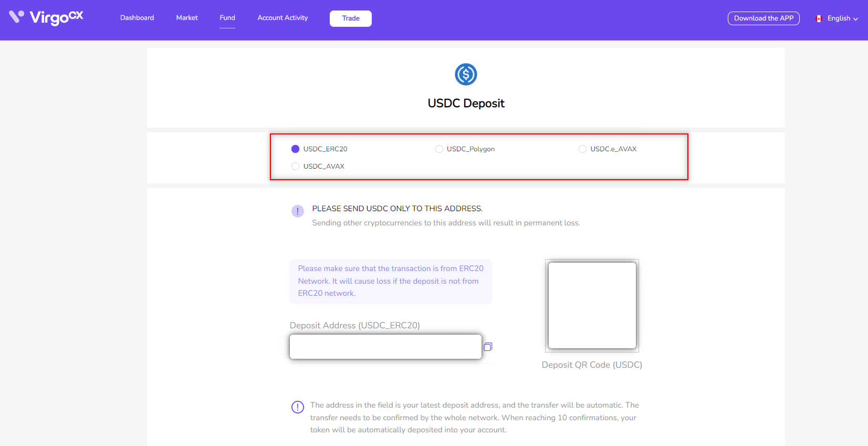Viewport: 868px width, 446px height.
Task: Choose the USDC_AVAX radio button
Action: coord(295,167)
